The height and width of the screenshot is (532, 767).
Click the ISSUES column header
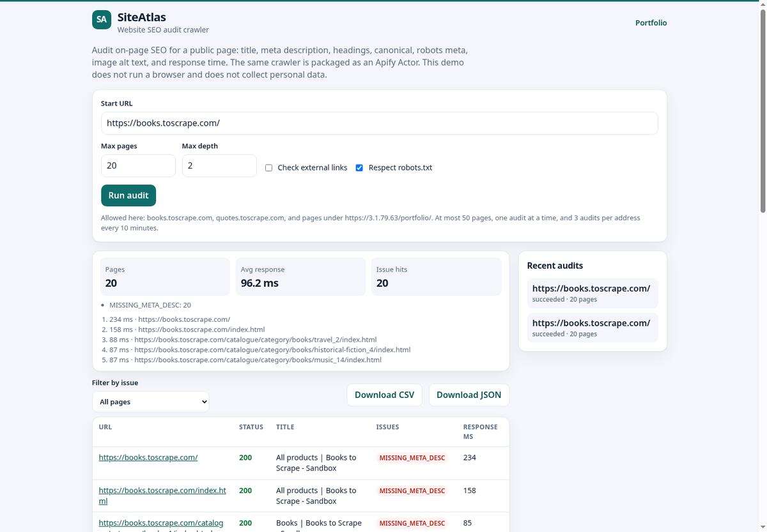coord(387,427)
